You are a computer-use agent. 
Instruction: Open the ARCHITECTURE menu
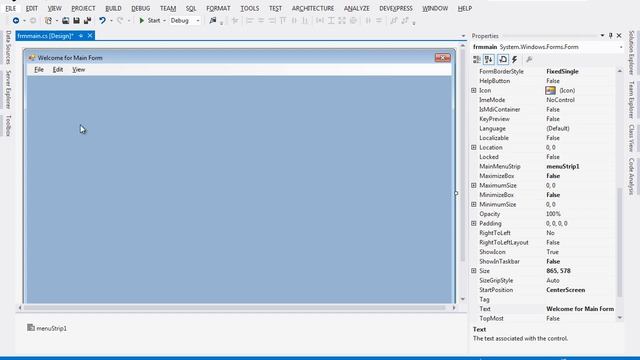pyautogui.click(x=313, y=8)
